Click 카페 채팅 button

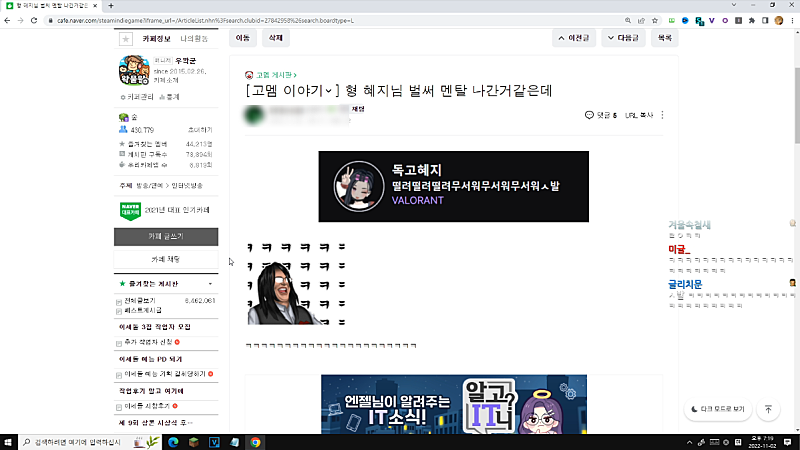click(166, 259)
